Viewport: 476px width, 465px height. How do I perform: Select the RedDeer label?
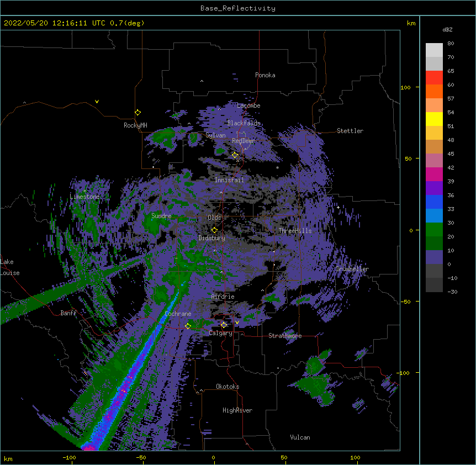pyautogui.click(x=244, y=141)
